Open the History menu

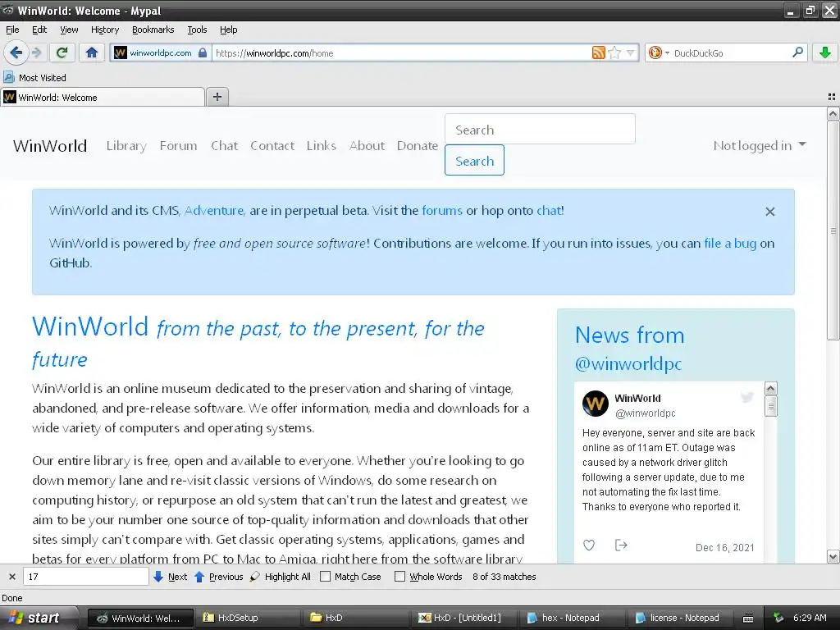(104, 30)
